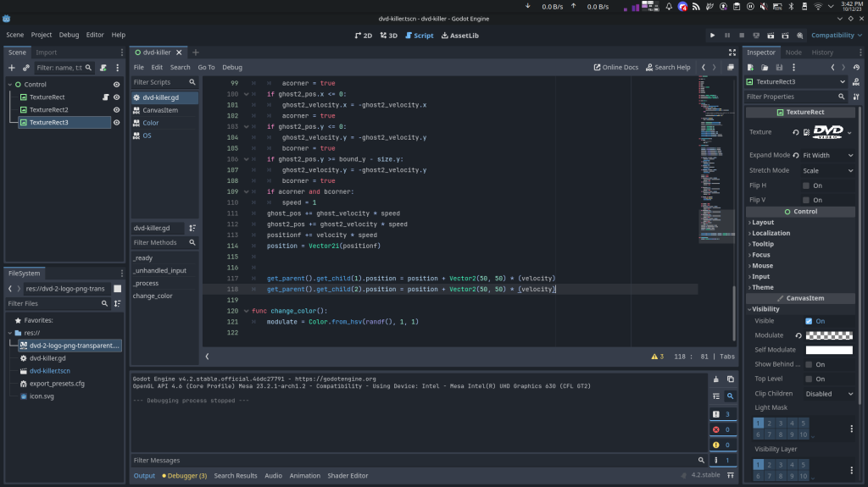Add a new node in the Scene dock
868x487 pixels.
coord(12,67)
